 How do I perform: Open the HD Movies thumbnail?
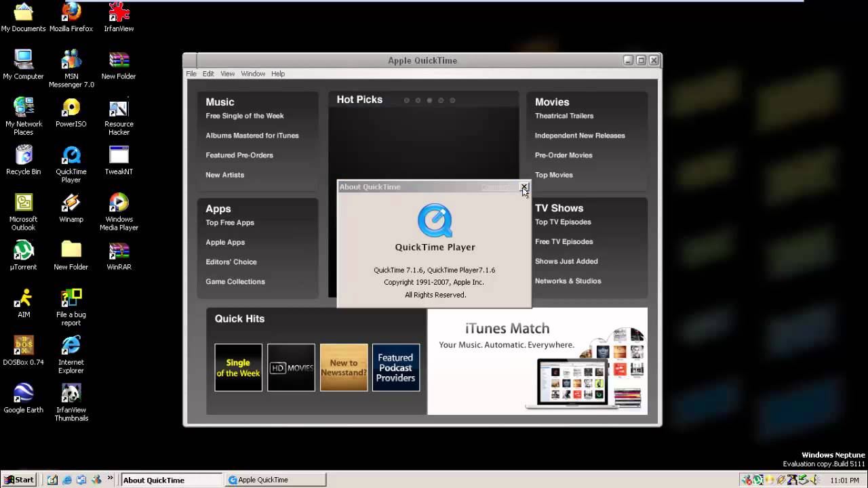[291, 367]
